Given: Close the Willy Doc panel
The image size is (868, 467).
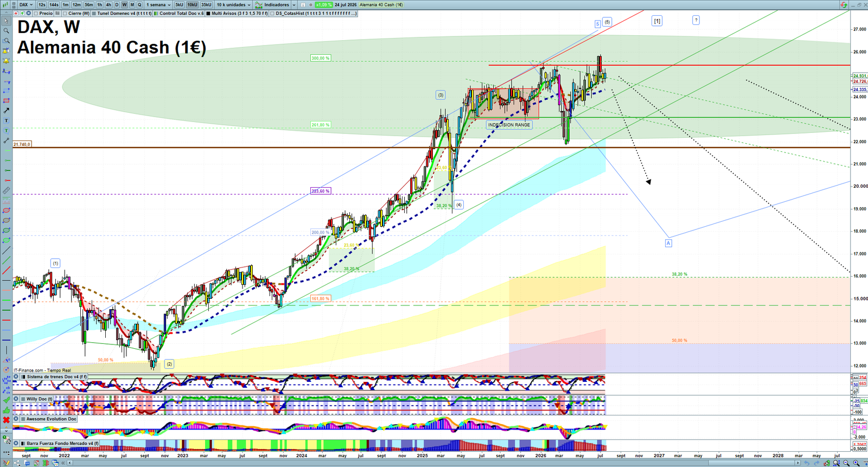Looking at the screenshot, I should [16, 399].
